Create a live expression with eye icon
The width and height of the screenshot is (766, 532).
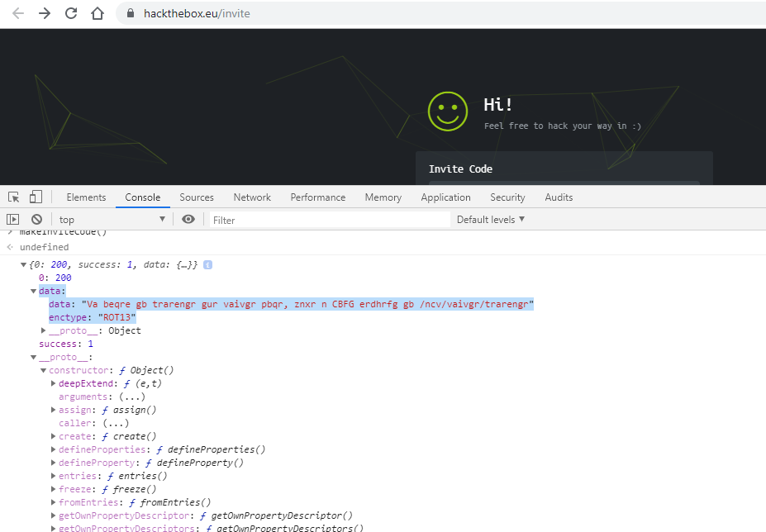point(188,218)
